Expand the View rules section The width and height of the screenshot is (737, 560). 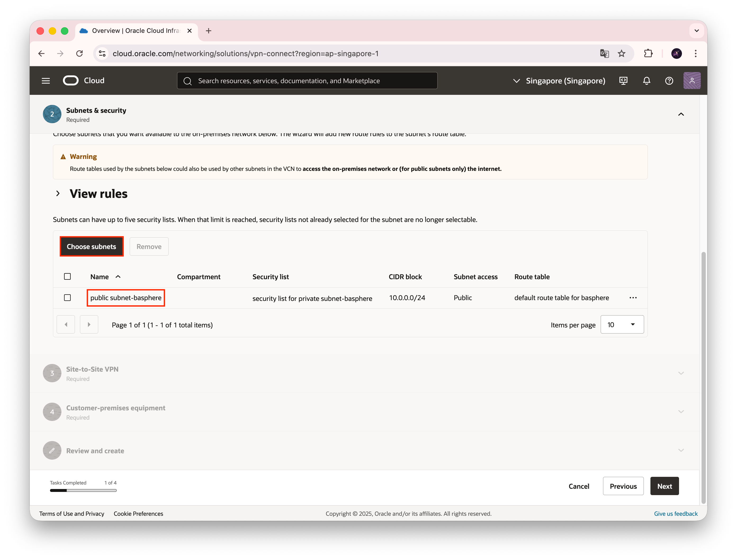coord(58,193)
